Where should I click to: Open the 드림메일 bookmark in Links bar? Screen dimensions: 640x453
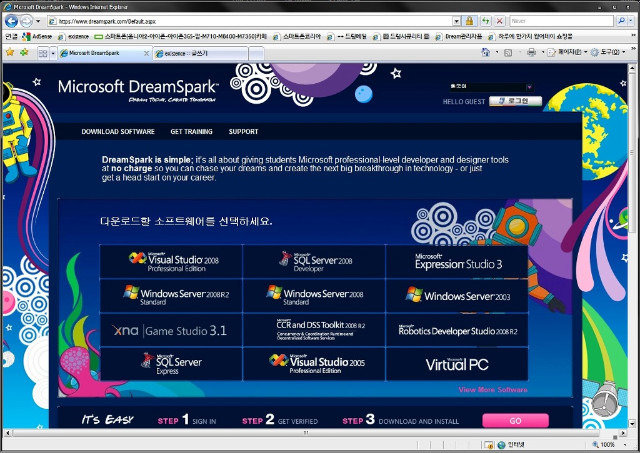347,37
